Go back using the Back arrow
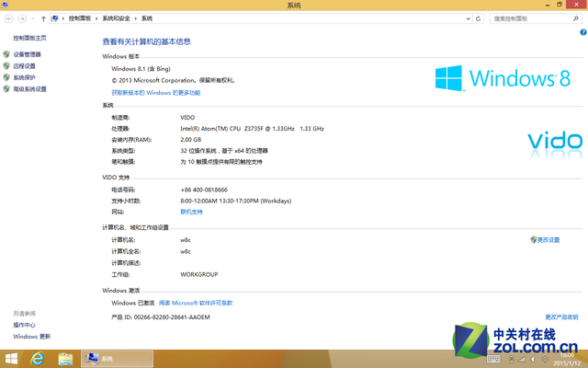 [x=9, y=18]
